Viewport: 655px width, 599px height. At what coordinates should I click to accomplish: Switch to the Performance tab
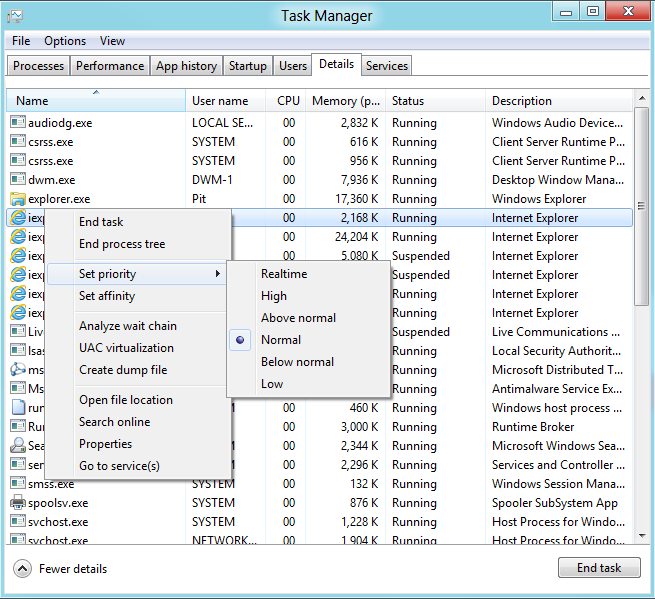pyautogui.click(x=110, y=66)
